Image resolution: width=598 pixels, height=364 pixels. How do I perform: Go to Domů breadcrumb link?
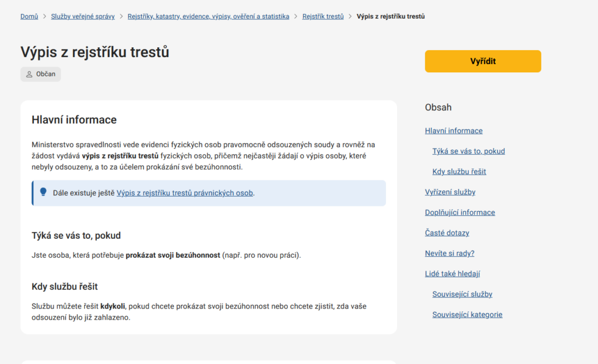29,16
